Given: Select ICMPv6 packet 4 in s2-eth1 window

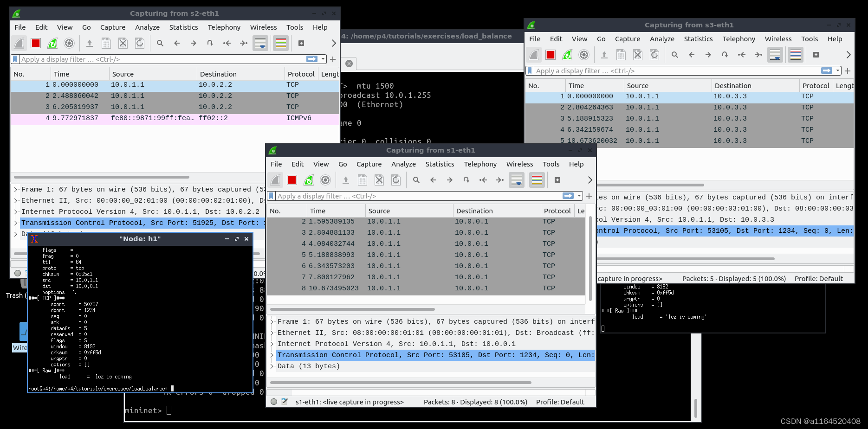Looking at the screenshot, I should point(175,118).
